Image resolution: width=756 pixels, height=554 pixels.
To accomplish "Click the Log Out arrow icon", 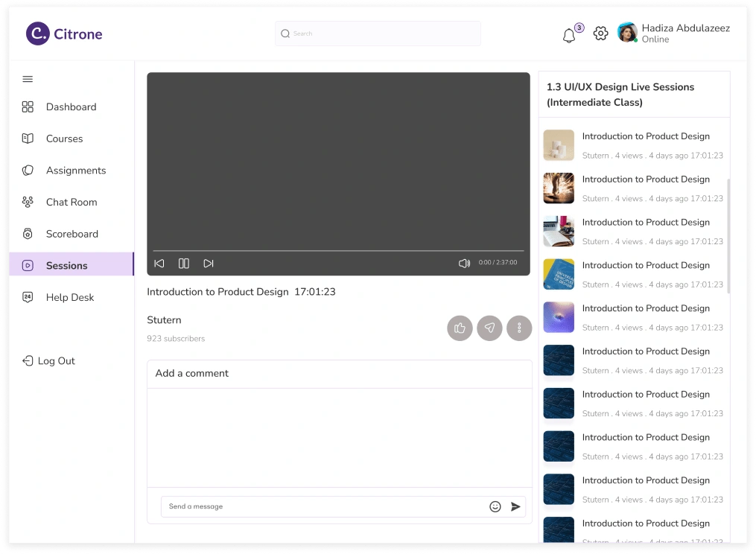I will tap(28, 360).
